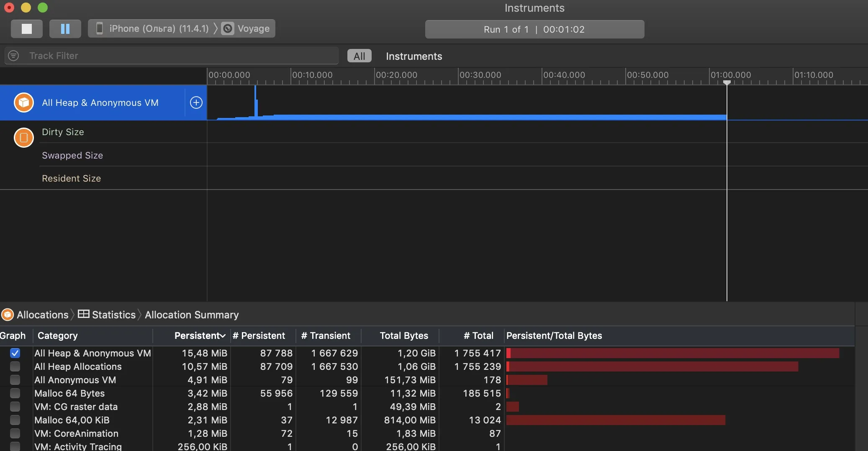Sort by # Total column header
Screen dimensions: 868x451
click(478, 336)
